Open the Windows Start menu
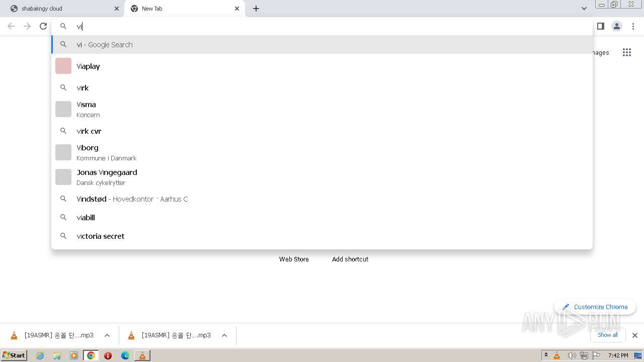The height and width of the screenshot is (362, 644). click(14, 355)
